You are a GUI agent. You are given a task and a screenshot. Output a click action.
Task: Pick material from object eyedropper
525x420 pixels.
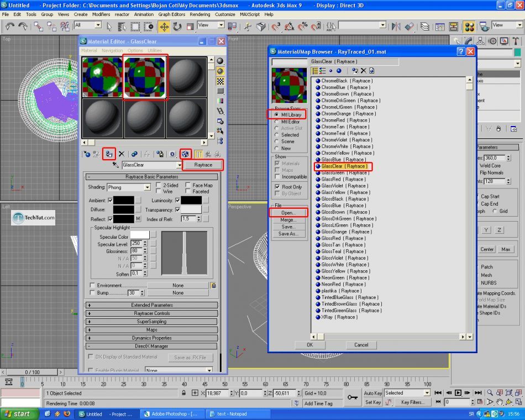[x=115, y=165]
